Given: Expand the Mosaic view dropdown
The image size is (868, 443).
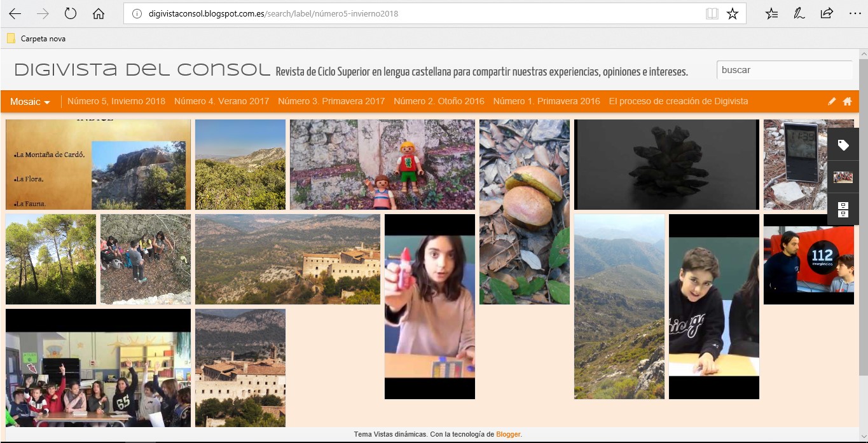Looking at the screenshot, I should click(30, 102).
